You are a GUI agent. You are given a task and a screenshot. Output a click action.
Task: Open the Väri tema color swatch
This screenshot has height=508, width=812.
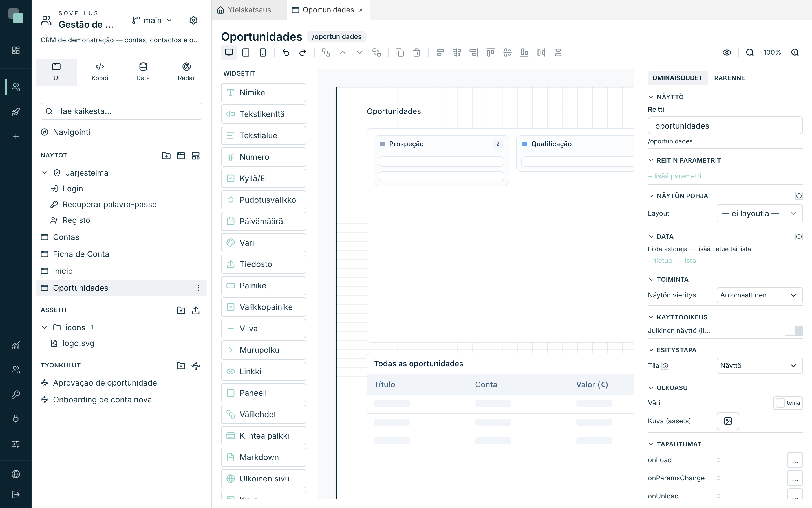coord(788,403)
